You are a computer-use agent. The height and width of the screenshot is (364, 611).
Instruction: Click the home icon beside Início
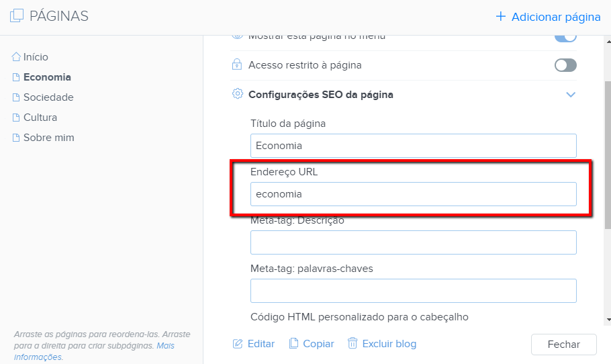point(16,57)
